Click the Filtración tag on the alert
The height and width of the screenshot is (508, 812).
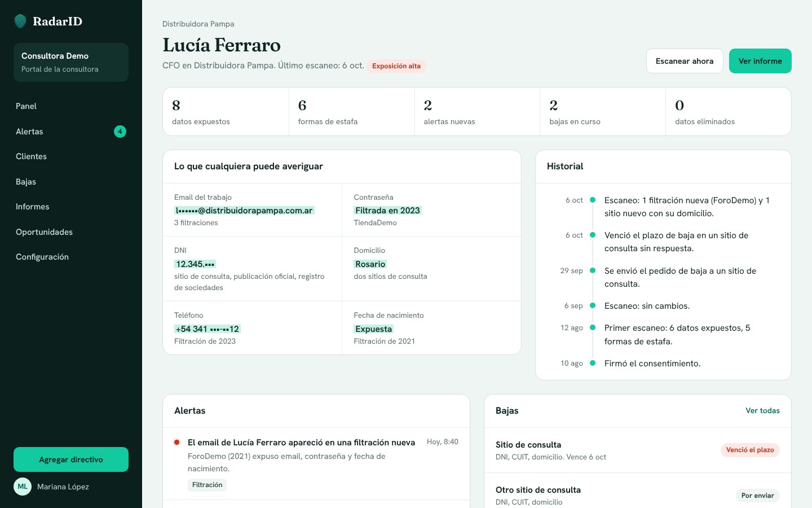[207, 485]
